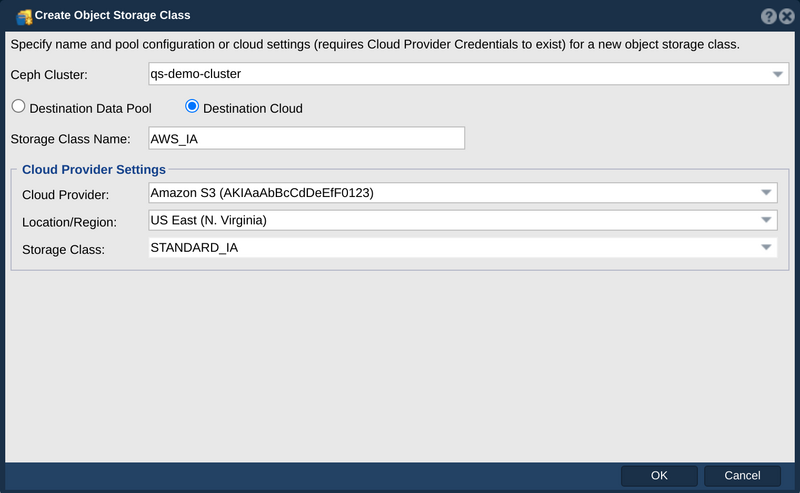Click the Ceph Cluster label

[x=49, y=75]
